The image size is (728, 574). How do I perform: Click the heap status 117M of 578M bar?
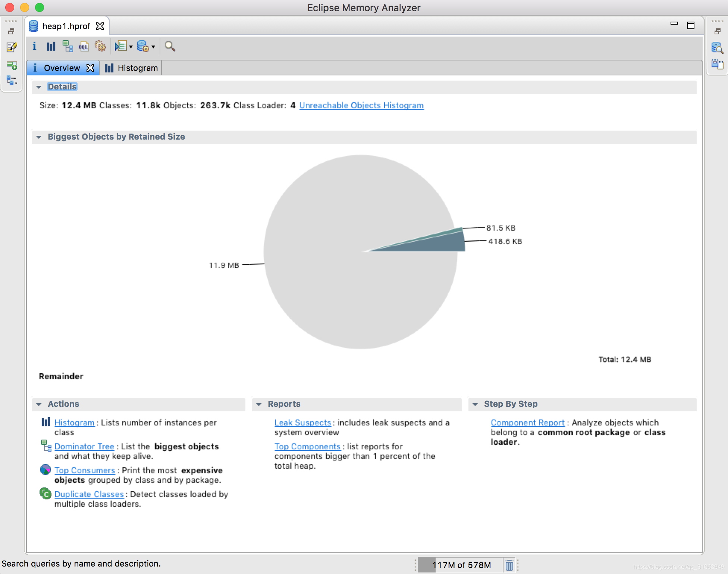(x=461, y=565)
